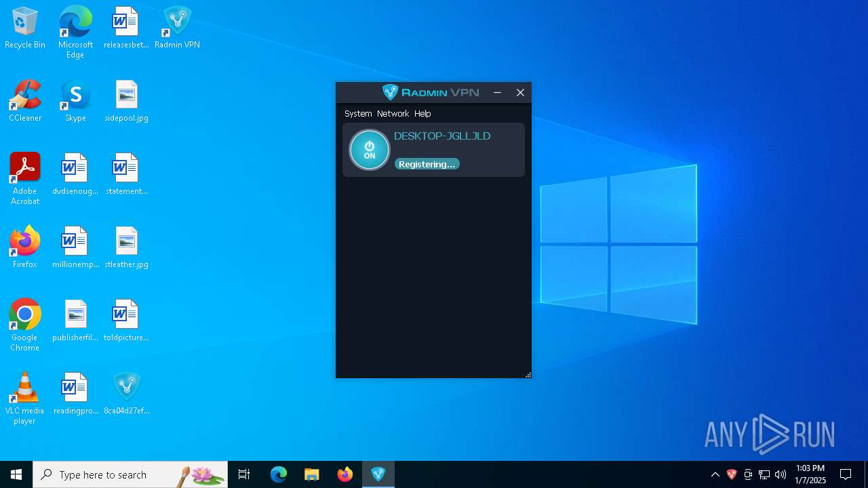The image size is (868, 488).
Task: Show hidden system tray icons
Action: (715, 474)
